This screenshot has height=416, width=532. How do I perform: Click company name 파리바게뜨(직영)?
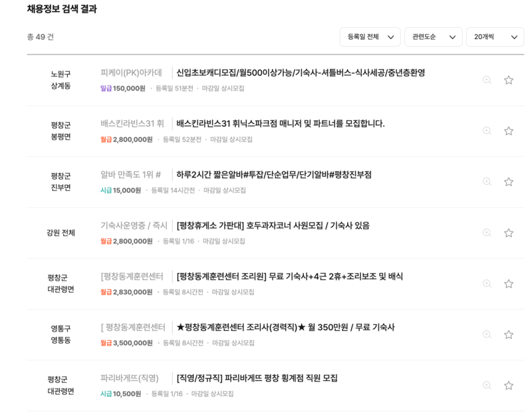coord(130,378)
